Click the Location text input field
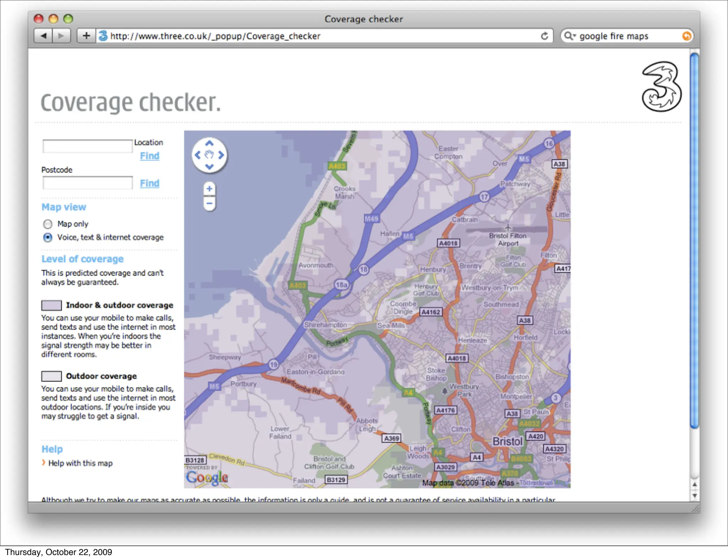Image resolution: width=728 pixels, height=560 pixels. pos(87,146)
